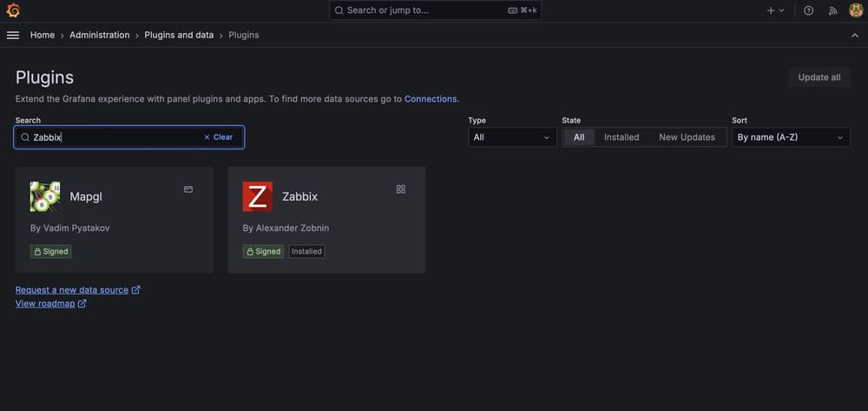Open the news feed RSS icon
Image resolution: width=868 pixels, height=411 pixels.
[x=832, y=10]
